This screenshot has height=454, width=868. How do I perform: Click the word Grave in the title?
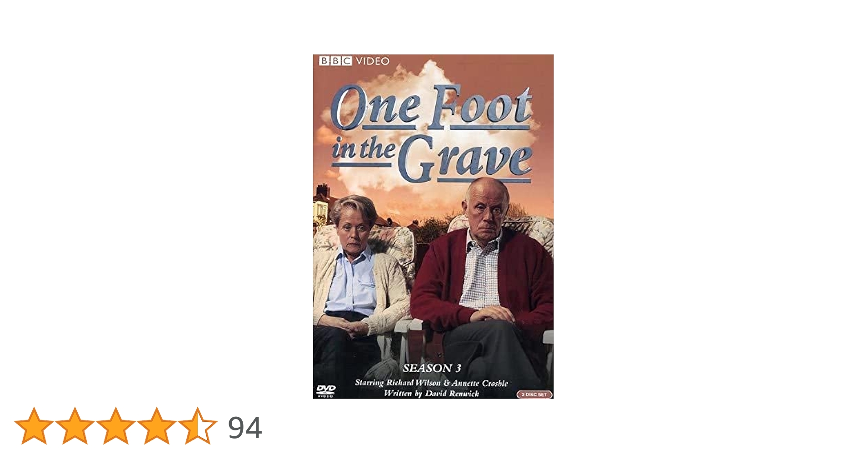[x=465, y=161]
